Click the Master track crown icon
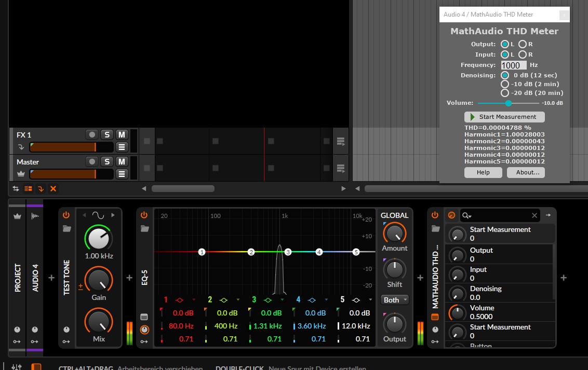 tap(21, 174)
